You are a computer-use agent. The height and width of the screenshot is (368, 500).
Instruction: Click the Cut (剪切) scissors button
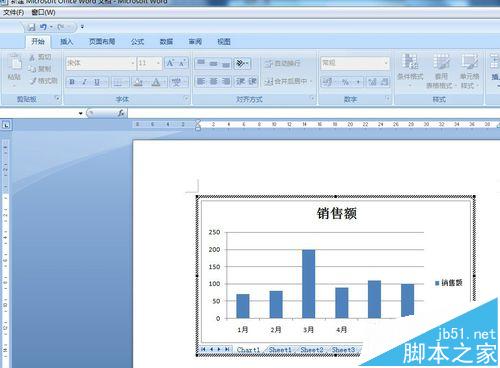click(40, 57)
